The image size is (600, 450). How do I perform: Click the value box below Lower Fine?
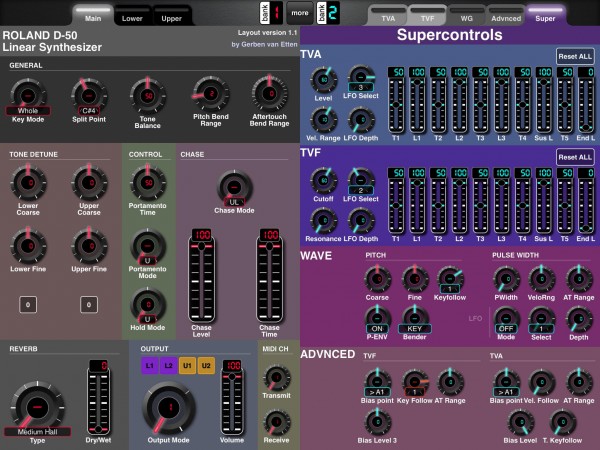[28, 305]
